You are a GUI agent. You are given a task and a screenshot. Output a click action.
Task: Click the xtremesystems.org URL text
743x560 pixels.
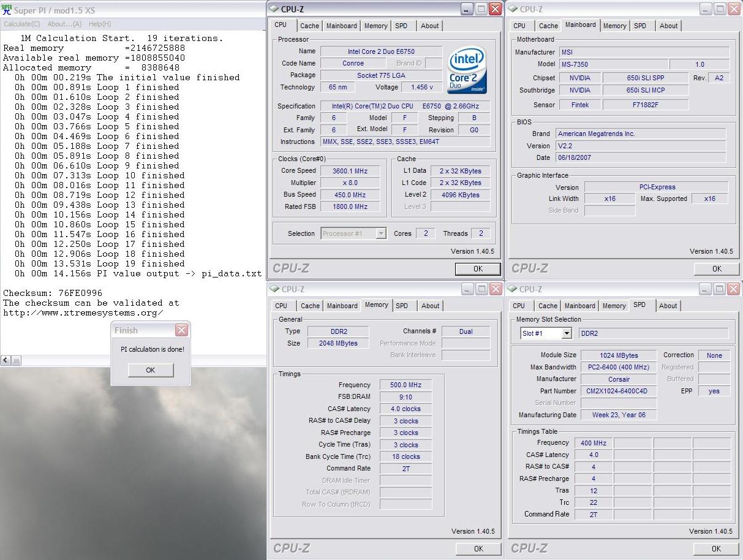click(83, 312)
